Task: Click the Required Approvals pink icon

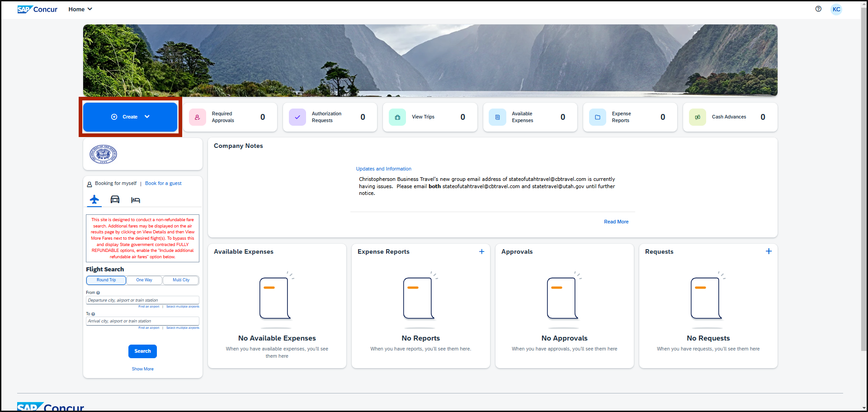Action: tap(198, 117)
